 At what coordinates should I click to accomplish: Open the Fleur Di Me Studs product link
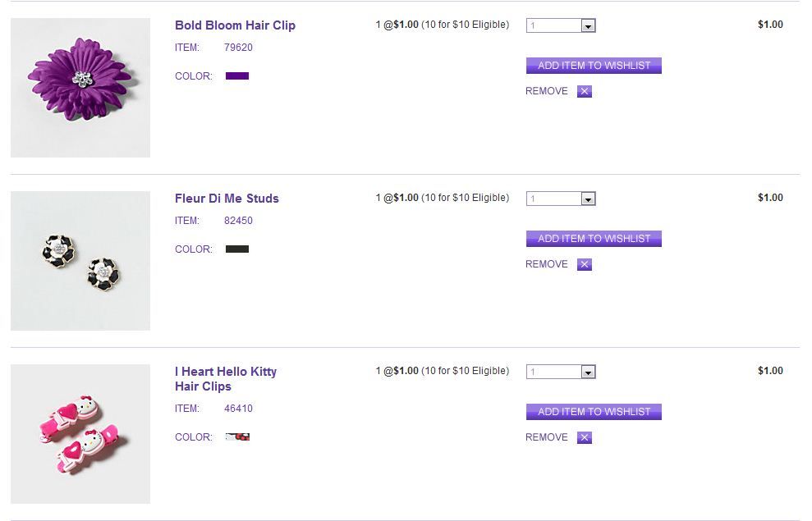tap(227, 199)
